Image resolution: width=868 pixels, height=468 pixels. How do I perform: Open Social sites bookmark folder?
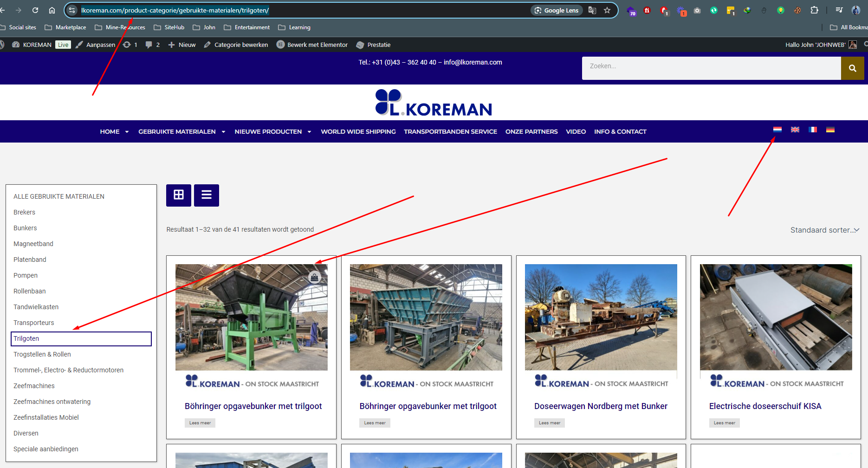[18, 27]
